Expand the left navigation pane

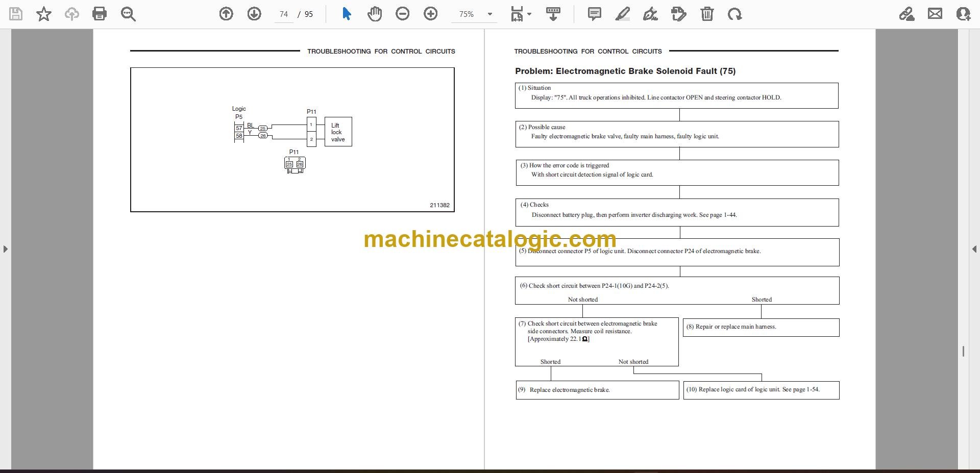pyautogui.click(x=5, y=249)
